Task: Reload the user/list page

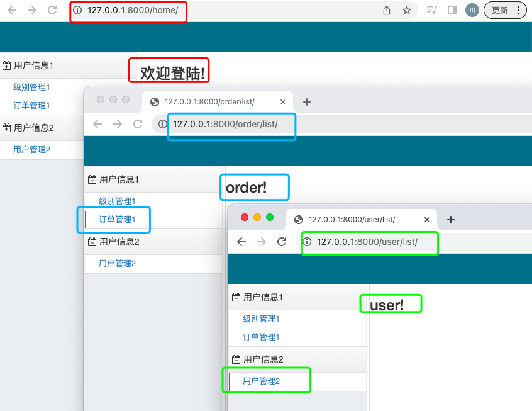Action: coord(282,242)
